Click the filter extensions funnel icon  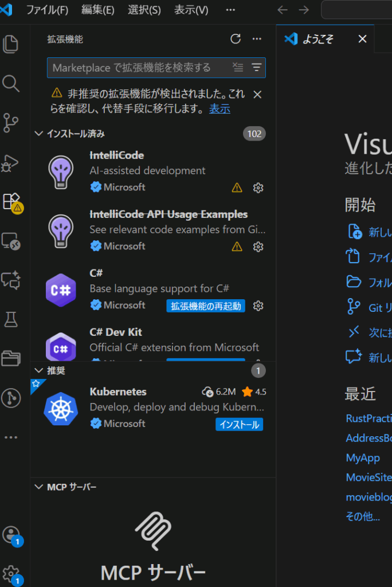[x=256, y=68]
